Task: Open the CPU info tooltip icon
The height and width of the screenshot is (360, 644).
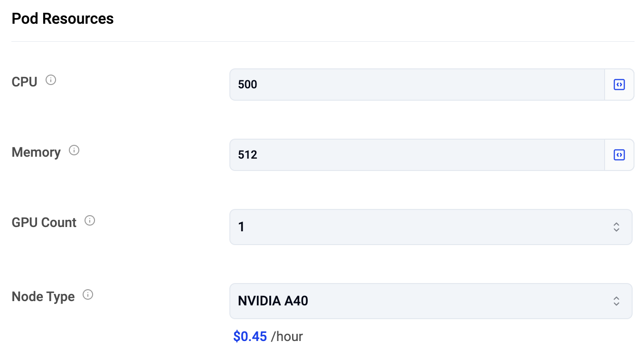Action: (51, 80)
